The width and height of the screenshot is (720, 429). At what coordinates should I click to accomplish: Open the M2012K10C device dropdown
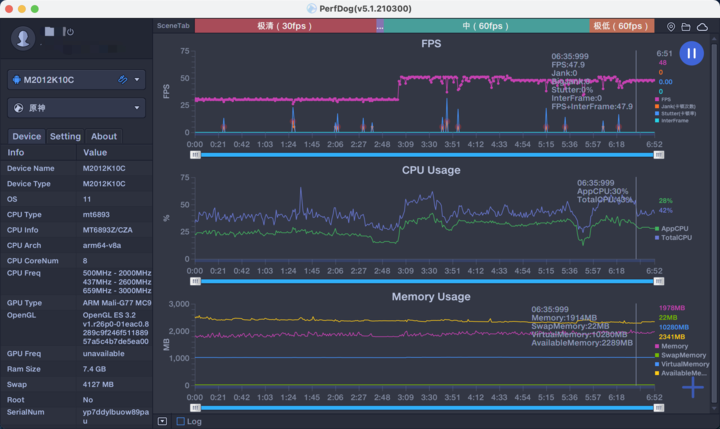point(77,79)
